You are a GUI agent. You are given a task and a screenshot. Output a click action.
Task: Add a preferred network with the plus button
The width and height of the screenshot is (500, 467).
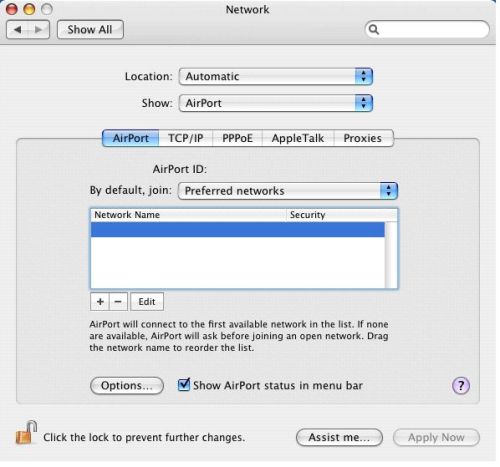pos(100,302)
